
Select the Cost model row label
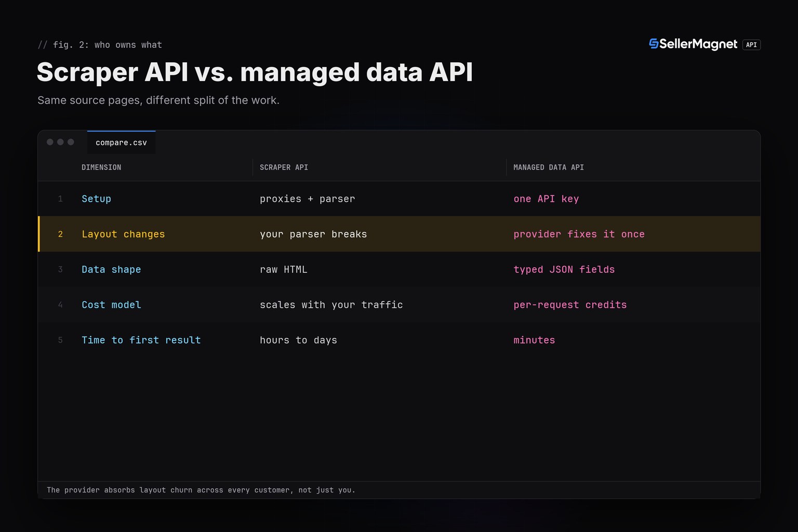[111, 304]
